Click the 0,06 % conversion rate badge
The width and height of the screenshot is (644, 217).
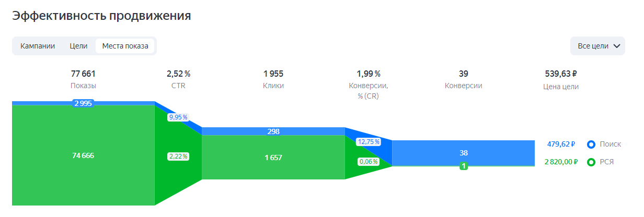[368, 162]
